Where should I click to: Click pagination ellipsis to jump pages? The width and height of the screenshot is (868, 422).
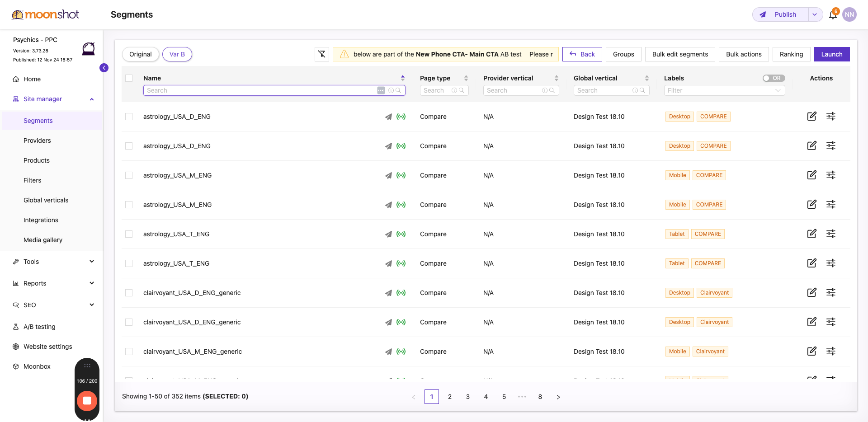pos(522,397)
